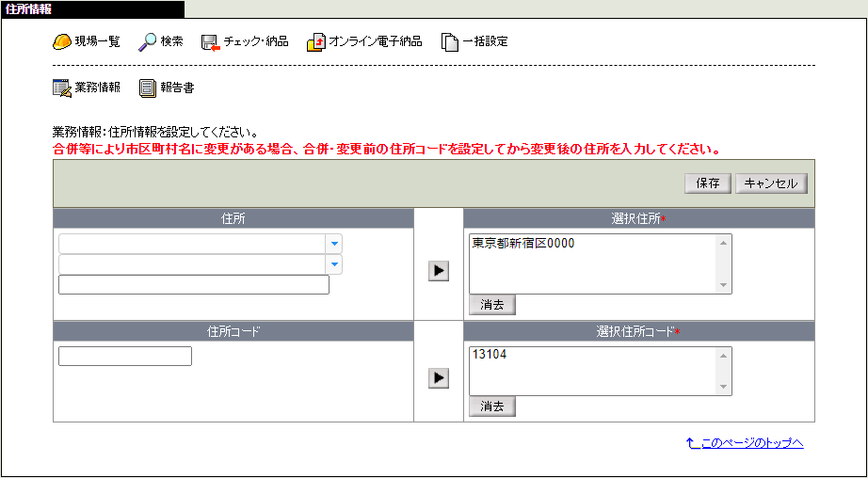Click the arrow button to add 住所コード
This screenshot has height=478, width=868.
(439, 378)
